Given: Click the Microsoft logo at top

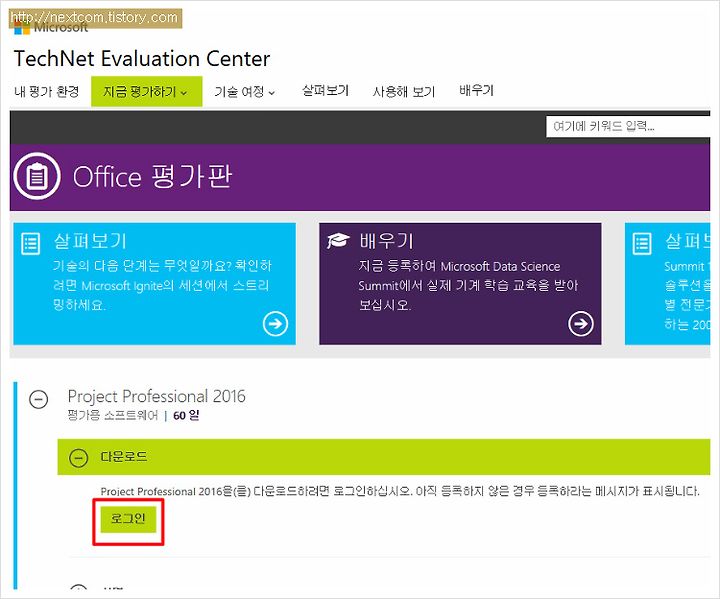Looking at the screenshot, I should [x=51, y=28].
